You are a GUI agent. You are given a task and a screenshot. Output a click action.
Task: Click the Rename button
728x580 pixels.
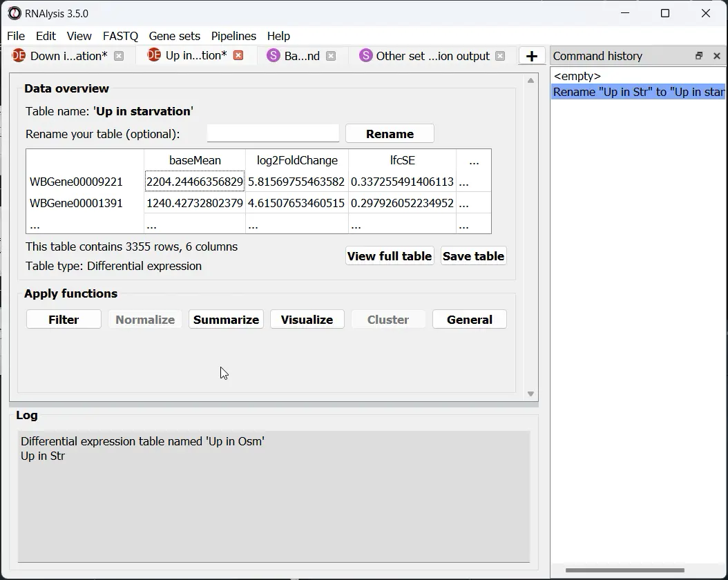click(x=390, y=133)
